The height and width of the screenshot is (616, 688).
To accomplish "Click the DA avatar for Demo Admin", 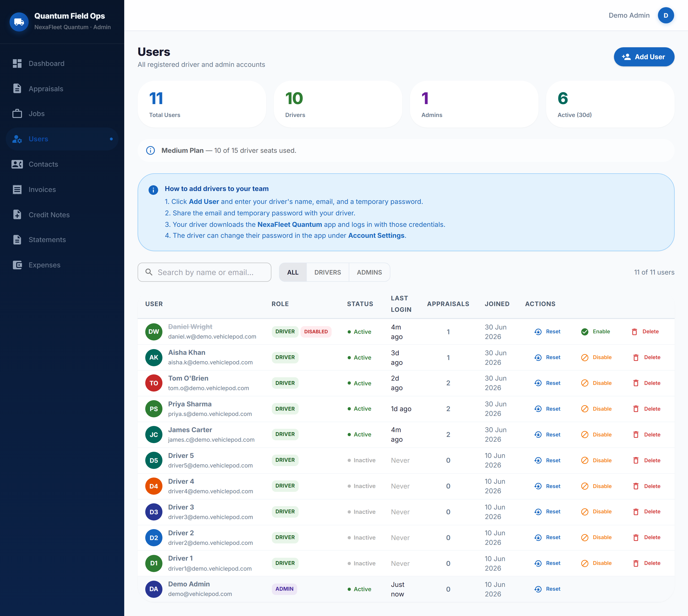I will [154, 589].
